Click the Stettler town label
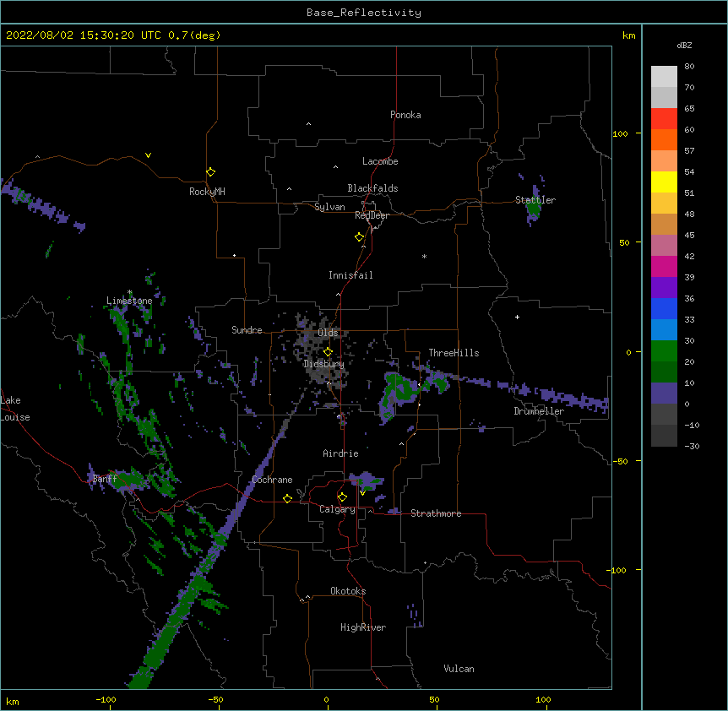This screenshot has width=728, height=711. click(535, 200)
